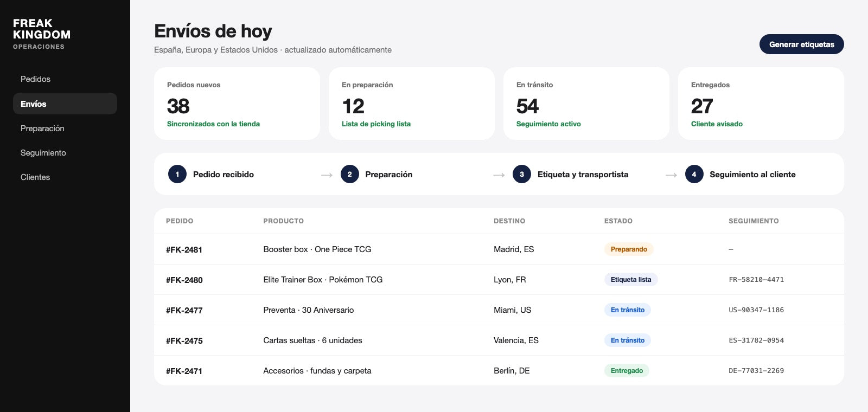Viewport: 868px width, 412px height.
Task: Click destination Berlín, DE
Action: (x=512, y=371)
